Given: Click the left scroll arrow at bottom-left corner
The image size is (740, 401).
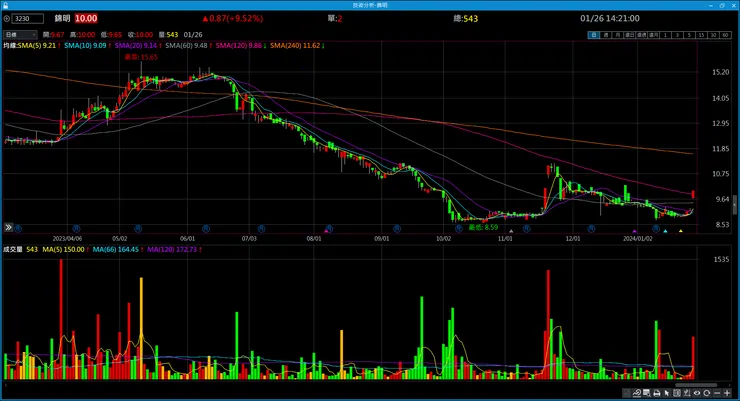Looking at the screenshot, I should pos(6,385).
